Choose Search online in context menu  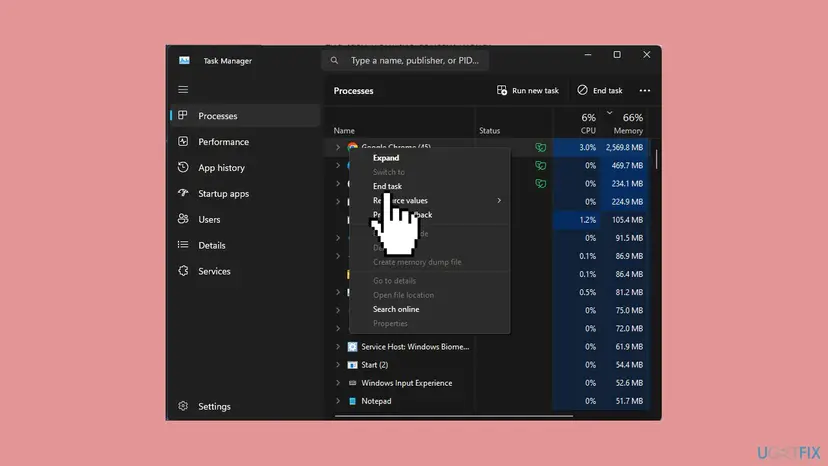396,309
